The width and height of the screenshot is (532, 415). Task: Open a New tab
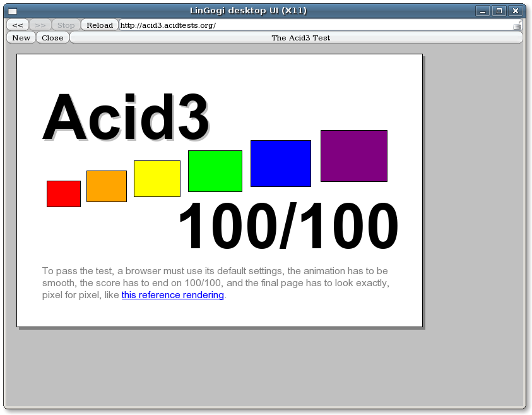[x=21, y=38]
